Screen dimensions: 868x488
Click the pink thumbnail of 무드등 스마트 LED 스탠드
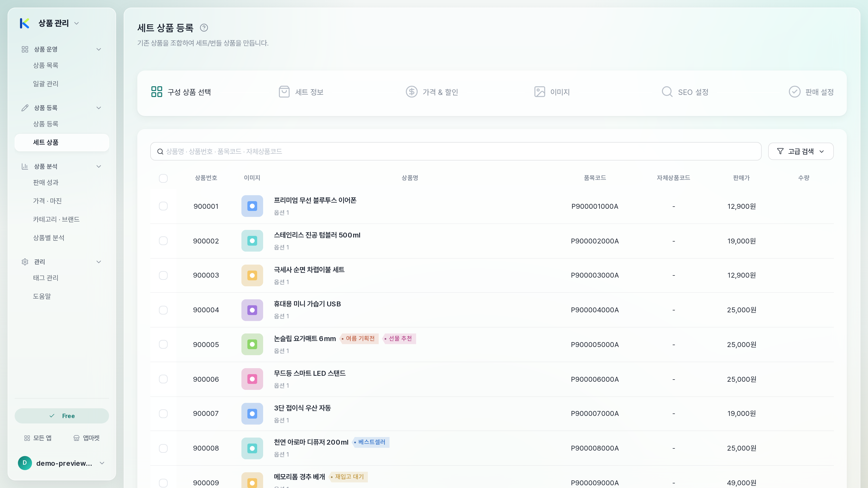pyautogui.click(x=252, y=379)
